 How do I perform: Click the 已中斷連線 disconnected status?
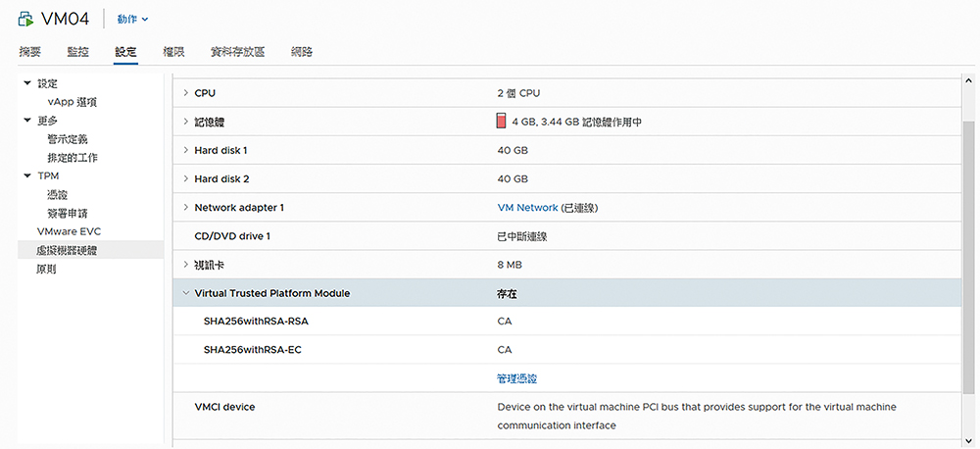click(x=523, y=236)
